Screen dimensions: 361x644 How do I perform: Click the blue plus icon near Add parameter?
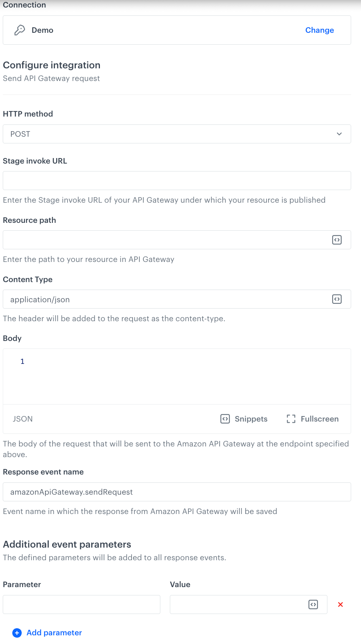(x=17, y=633)
